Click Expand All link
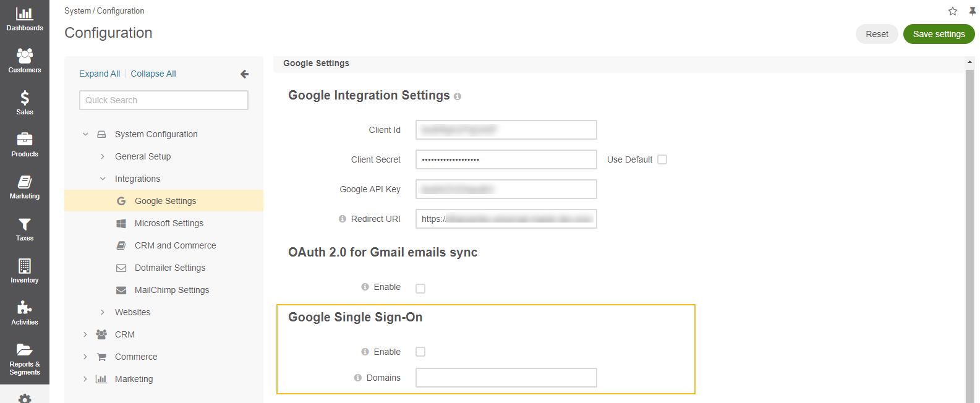 [x=100, y=74]
